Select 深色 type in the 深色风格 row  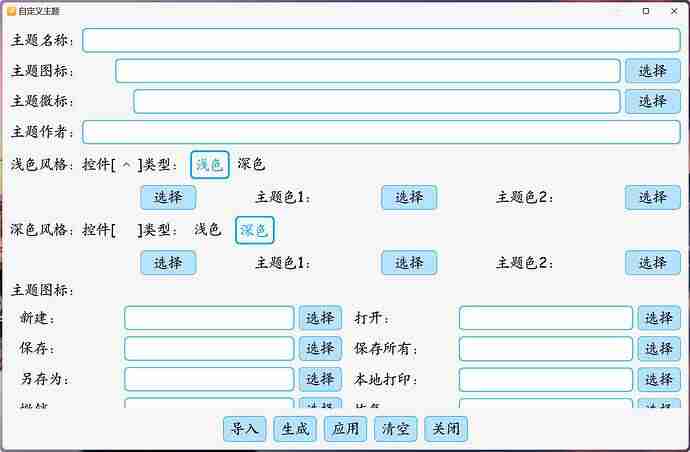pos(255,230)
